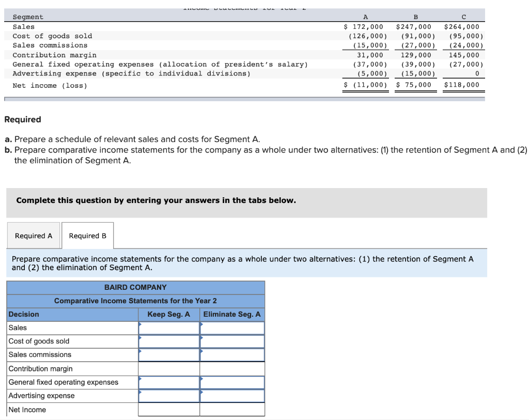Image resolution: width=529 pixels, height=420 pixels.
Task: Switch to the Required B tab
Action: pyautogui.click(x=87, y=236)
